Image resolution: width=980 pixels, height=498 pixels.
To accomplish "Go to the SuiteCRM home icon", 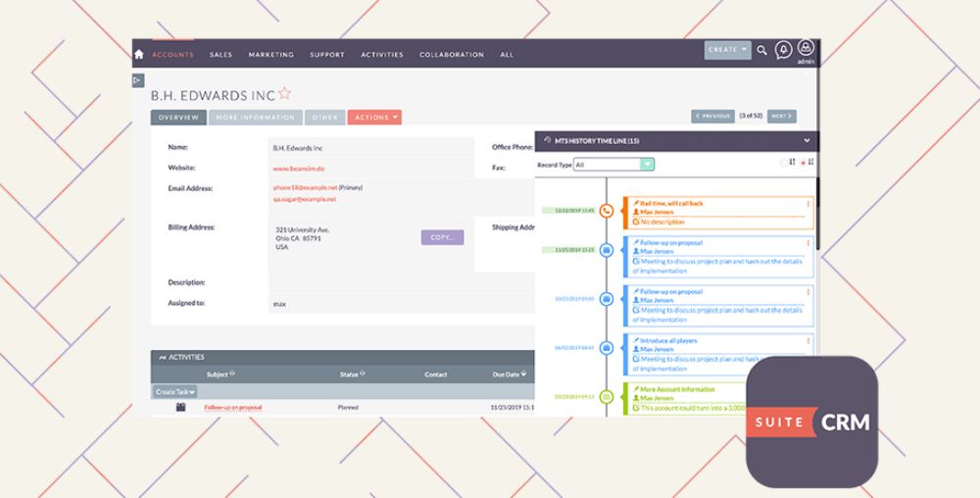I will click(139, 54).
